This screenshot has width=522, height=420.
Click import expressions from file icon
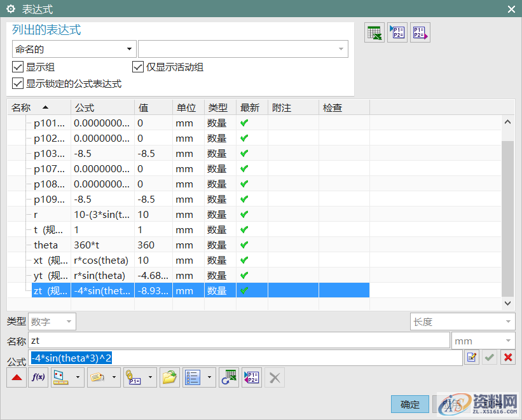pyautogui.click(x=397, y=33)
